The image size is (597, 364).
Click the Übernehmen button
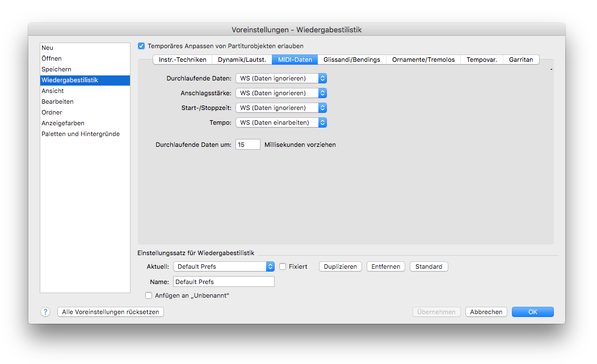point(436,312)
